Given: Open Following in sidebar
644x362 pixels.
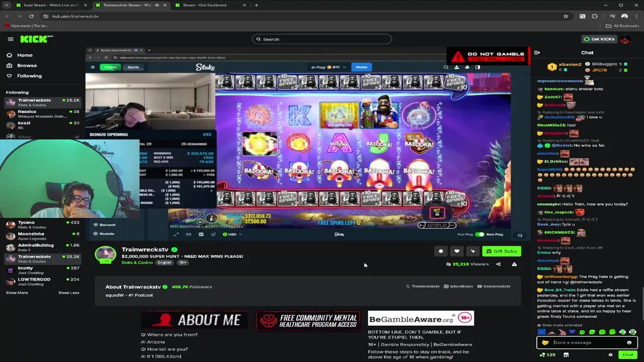Looking at the screenshot, I should coord(29,76).
